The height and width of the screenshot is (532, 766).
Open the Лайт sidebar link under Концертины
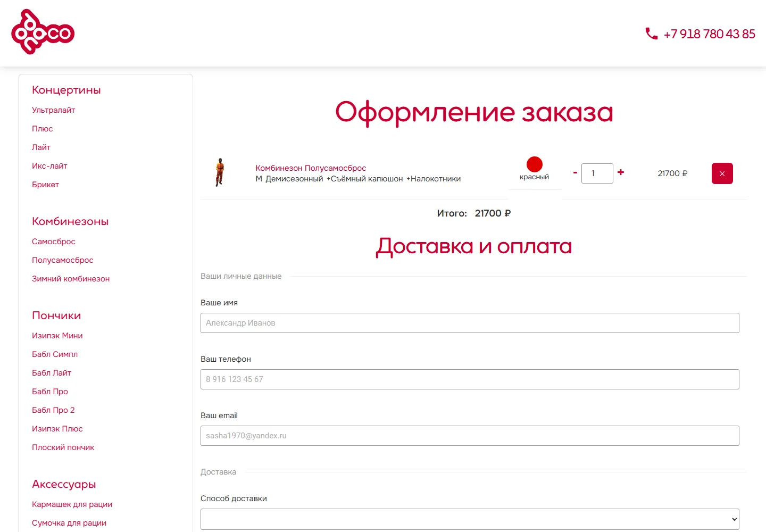(41, 147)
